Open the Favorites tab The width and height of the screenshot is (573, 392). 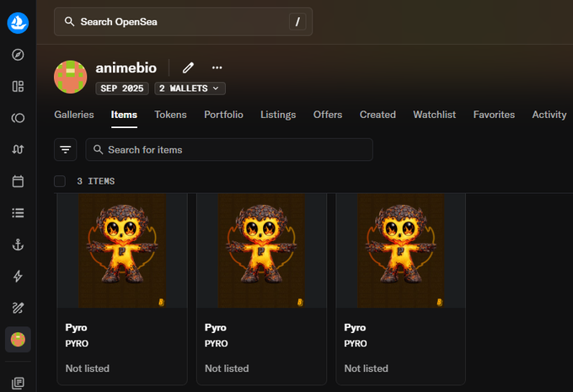[x=494, y=115]
